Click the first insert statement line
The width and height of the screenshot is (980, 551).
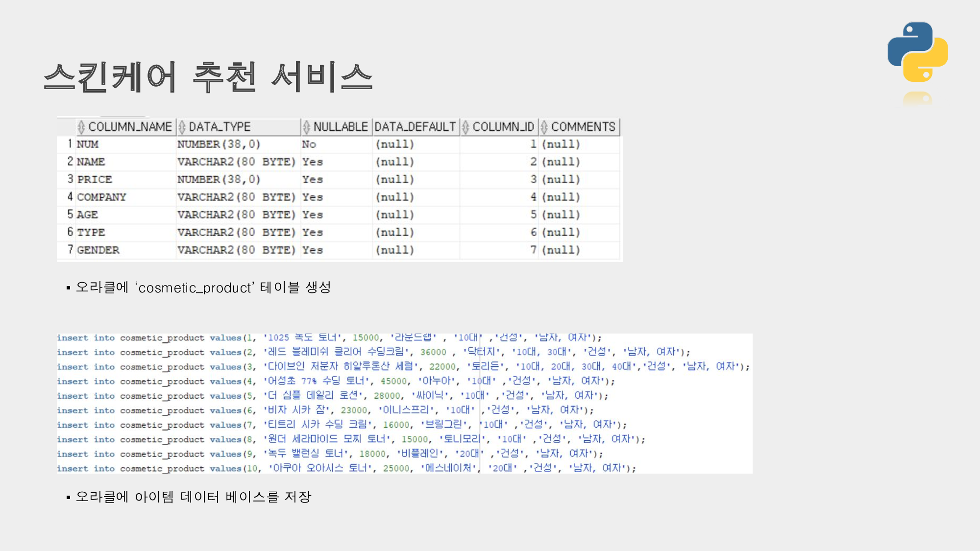point(328,337)
